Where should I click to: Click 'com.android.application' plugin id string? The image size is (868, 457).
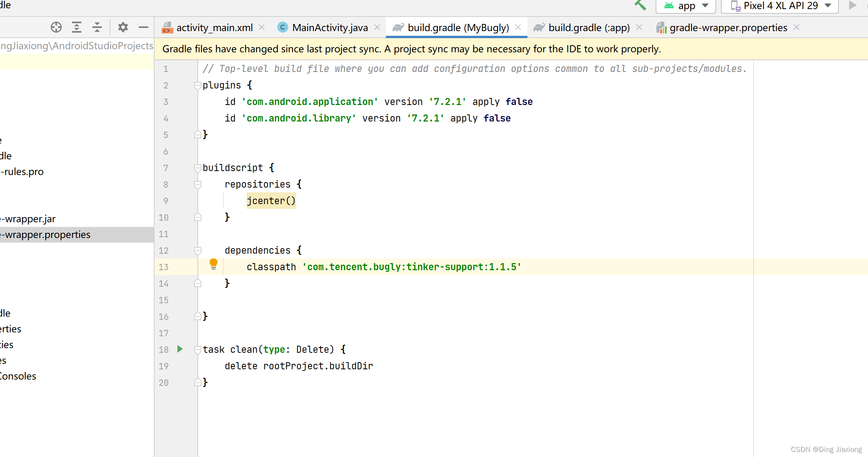pyautogui.click(x=310, y=102)
